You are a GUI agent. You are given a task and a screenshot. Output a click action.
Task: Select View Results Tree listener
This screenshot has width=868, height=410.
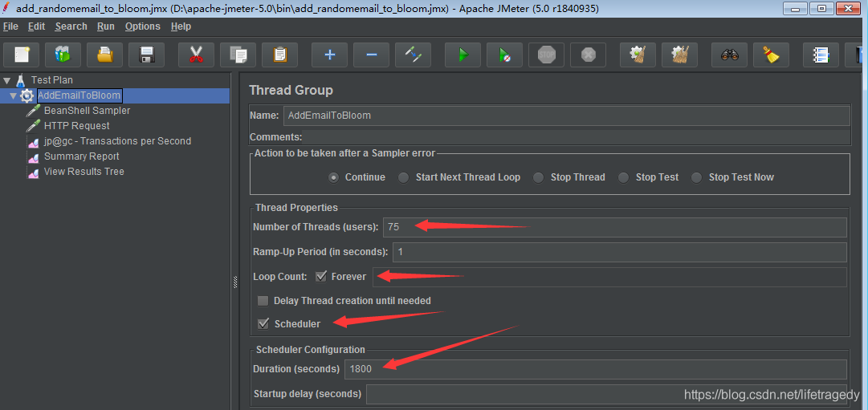pos(84,172)
